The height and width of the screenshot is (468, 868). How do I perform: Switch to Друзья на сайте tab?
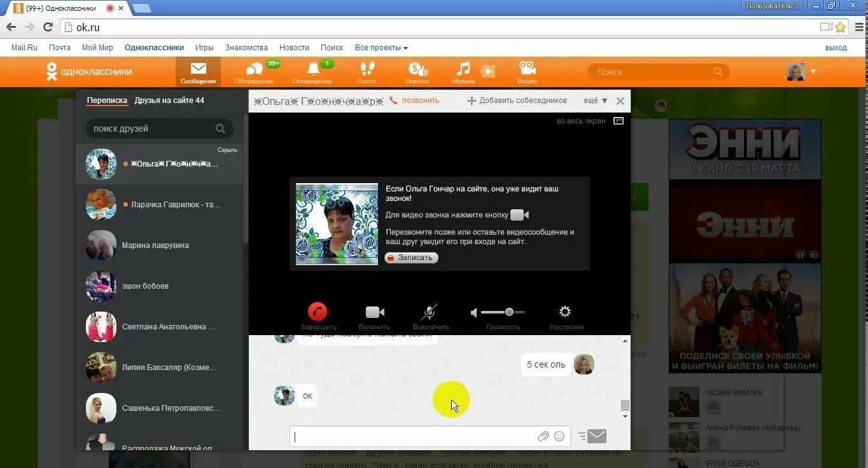169,100
